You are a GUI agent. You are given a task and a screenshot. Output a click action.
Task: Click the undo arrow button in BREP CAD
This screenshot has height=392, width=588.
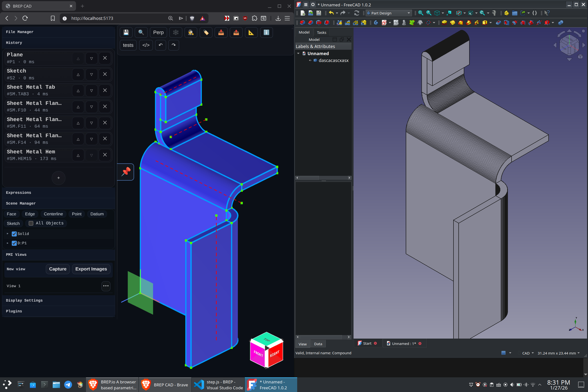pyautogui.click(x=160, y=45)
